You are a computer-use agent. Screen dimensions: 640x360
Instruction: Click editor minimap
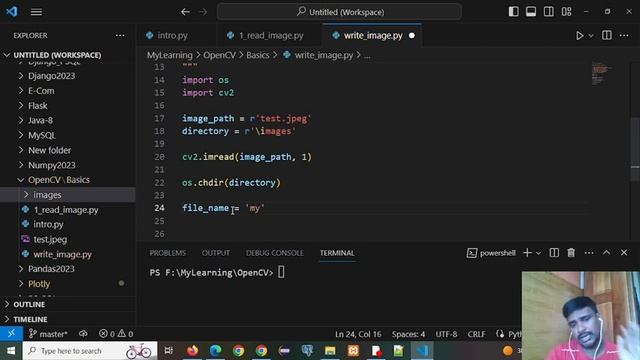coord(601,73)
